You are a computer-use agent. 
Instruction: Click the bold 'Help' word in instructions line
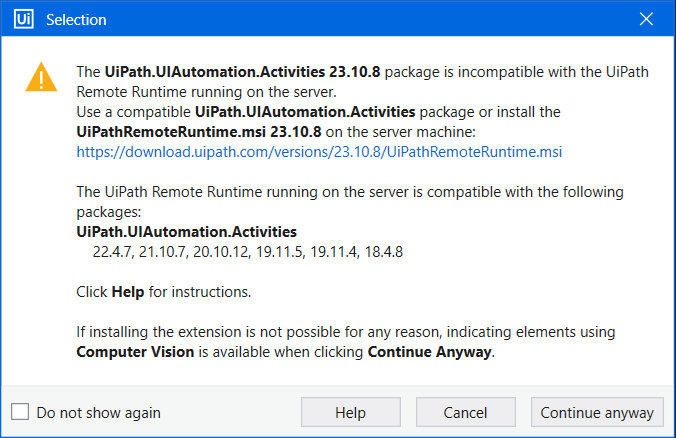pyautogui.click(x=129, y=292)
